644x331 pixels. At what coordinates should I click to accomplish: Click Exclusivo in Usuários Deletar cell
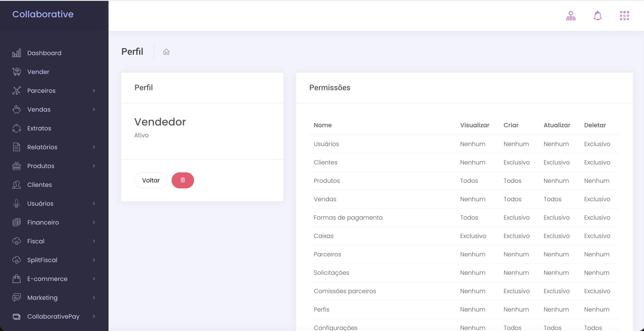[597, 144]
